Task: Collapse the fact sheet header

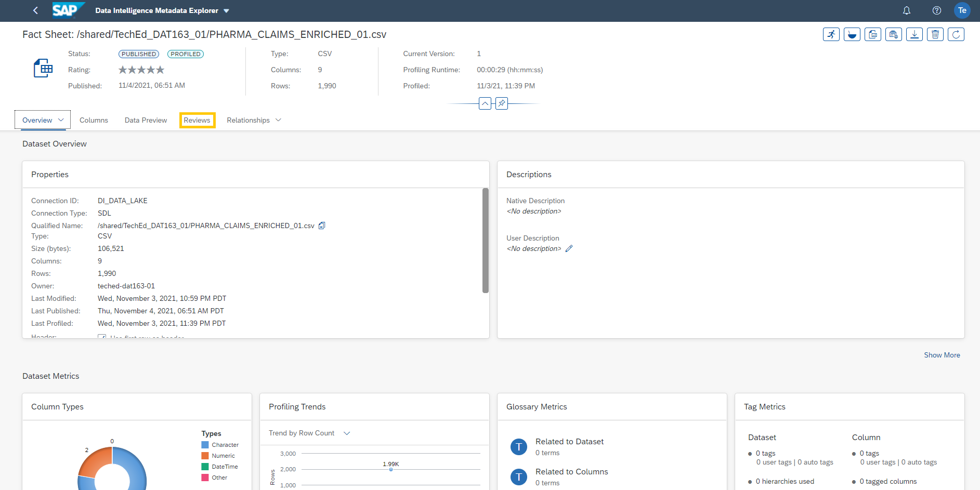Action: coord(485,103)
